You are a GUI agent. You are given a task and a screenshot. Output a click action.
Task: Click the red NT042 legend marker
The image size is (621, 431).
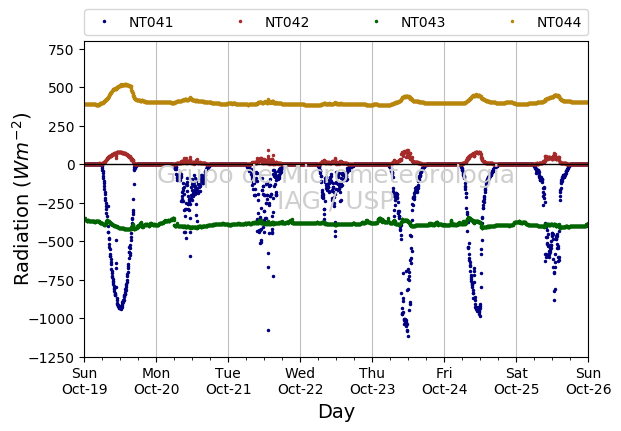point(240,22)
